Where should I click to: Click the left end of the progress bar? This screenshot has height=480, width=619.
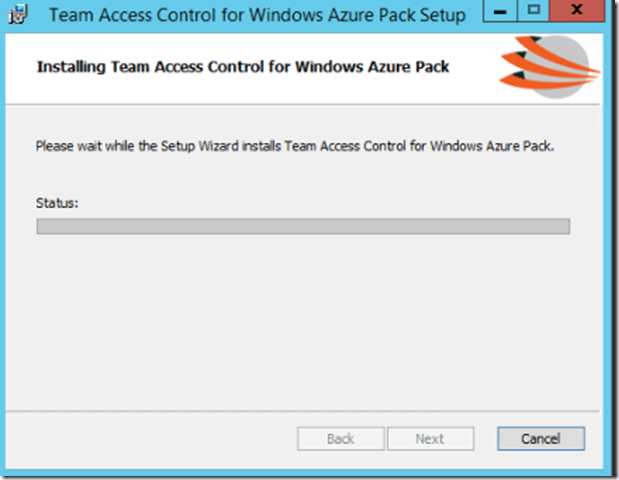coord(42,226)
